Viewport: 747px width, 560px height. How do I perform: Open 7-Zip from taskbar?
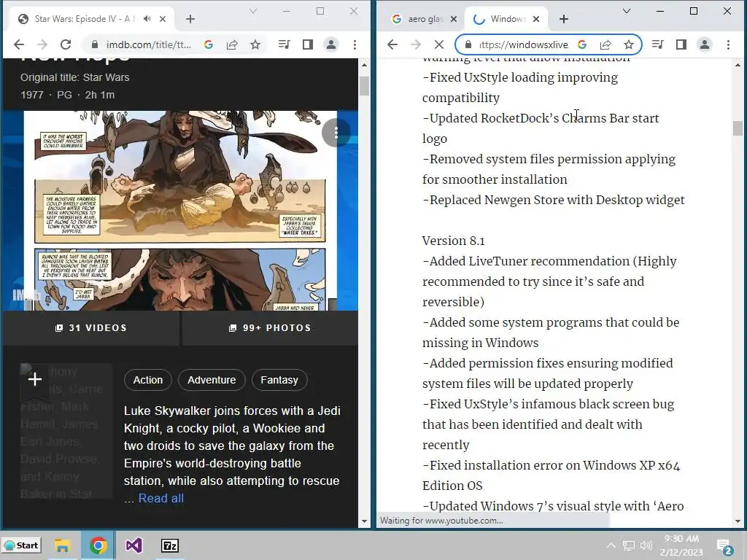pos(169,545)
